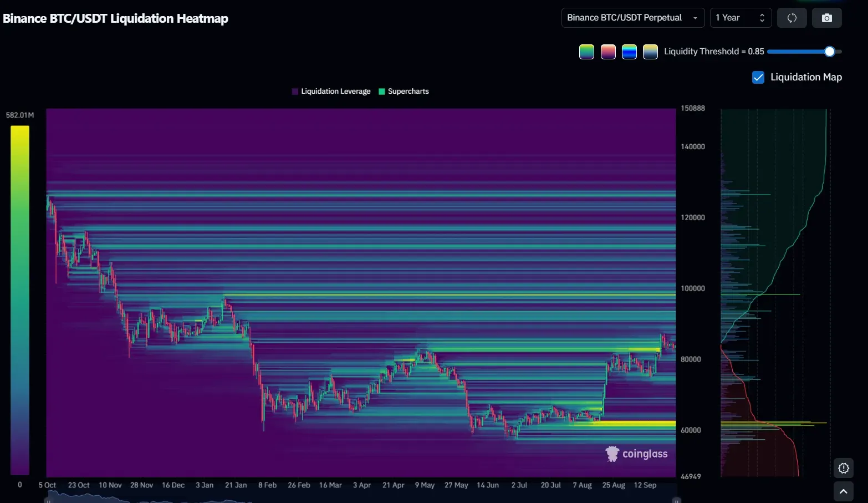Screen dimensions: 868x503
Task: Click the 26 Feb date axis label
Action: tap(299, 485)
